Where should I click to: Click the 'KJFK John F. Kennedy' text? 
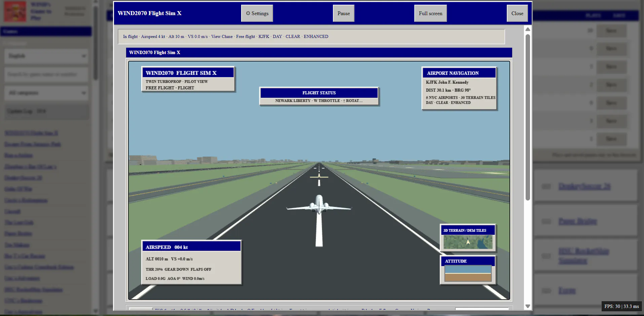click(x=447, y=82)
